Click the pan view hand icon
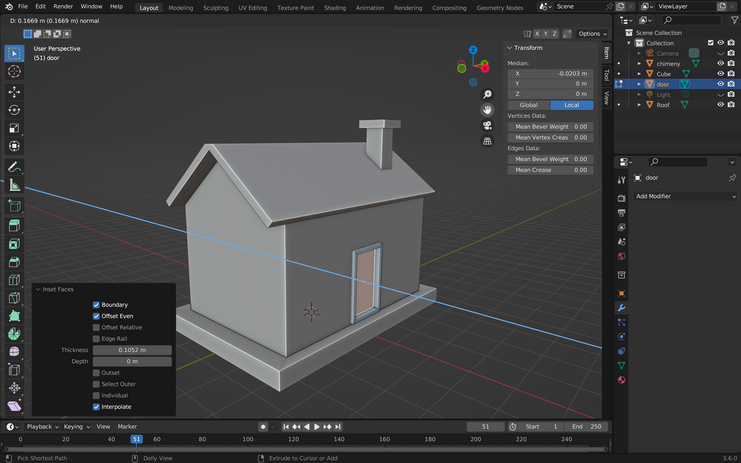Image resolution: width=741 pixels, height=463 pixels. click(x=487, y=110)
